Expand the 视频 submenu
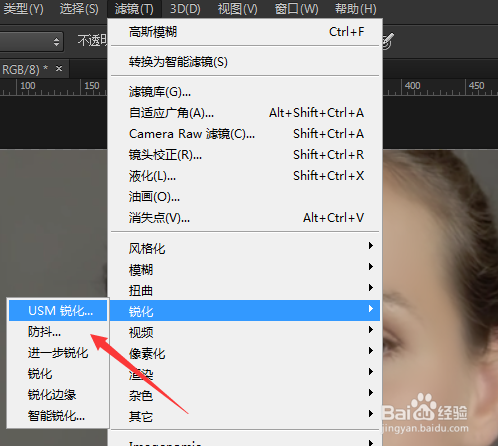 [x=246, y=332]
